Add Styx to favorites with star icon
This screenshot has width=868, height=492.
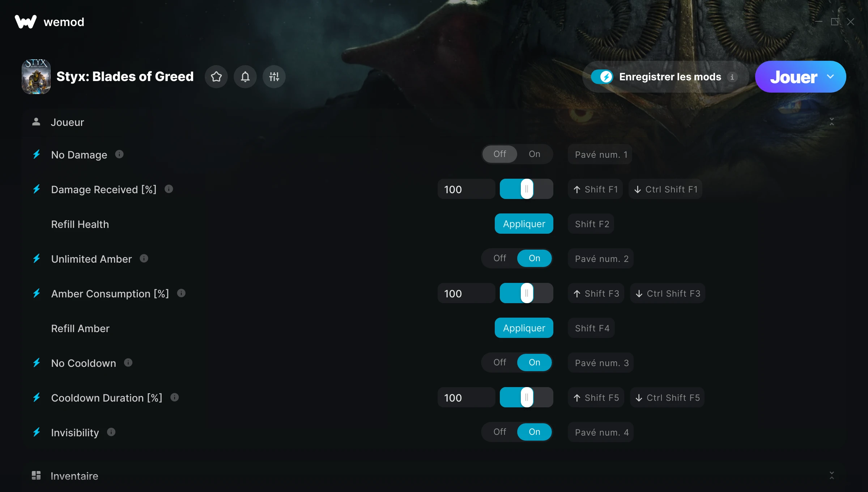tap(216, 77)
